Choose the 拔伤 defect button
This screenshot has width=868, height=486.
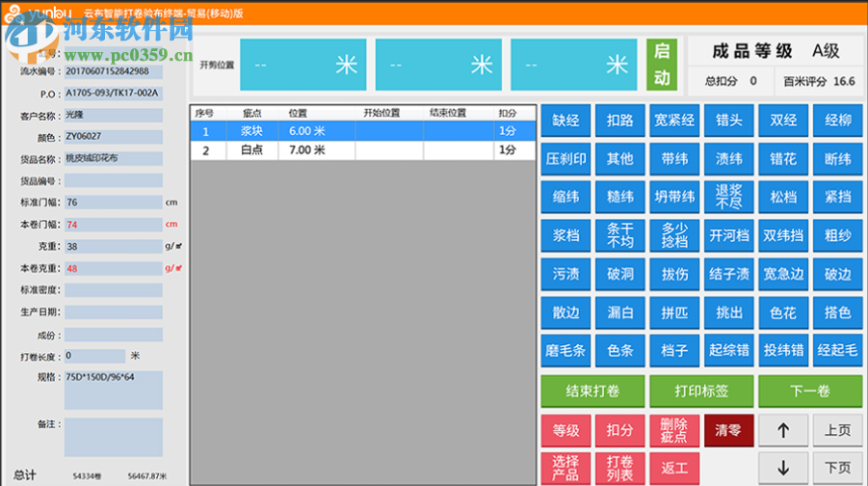(674, 274)
